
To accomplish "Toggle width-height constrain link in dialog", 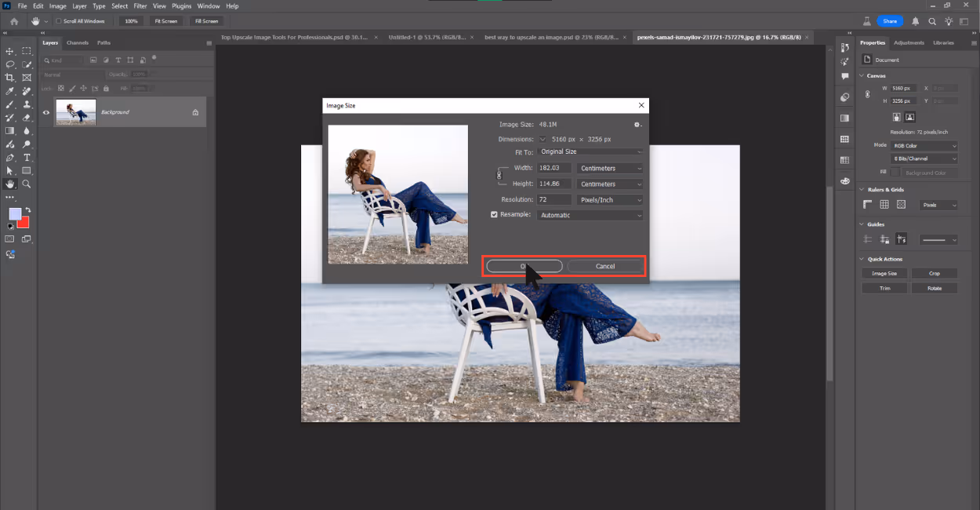I will click(499, 176).
